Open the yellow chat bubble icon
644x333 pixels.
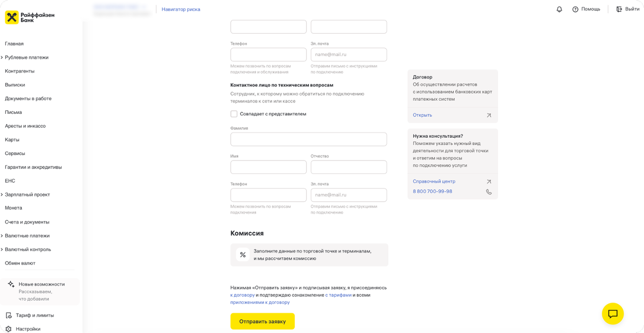pos(613,314)
